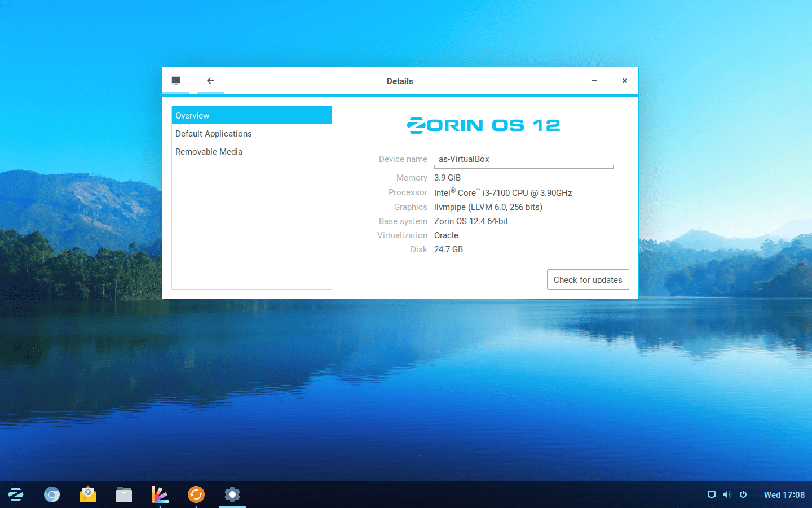Open the power menu in system tray

743,494
